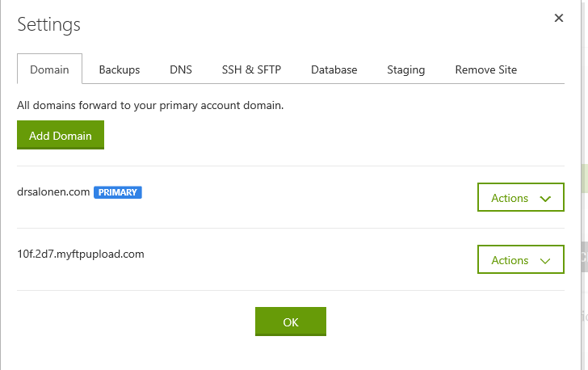Select the Domain tab

[x=49, y=69]
